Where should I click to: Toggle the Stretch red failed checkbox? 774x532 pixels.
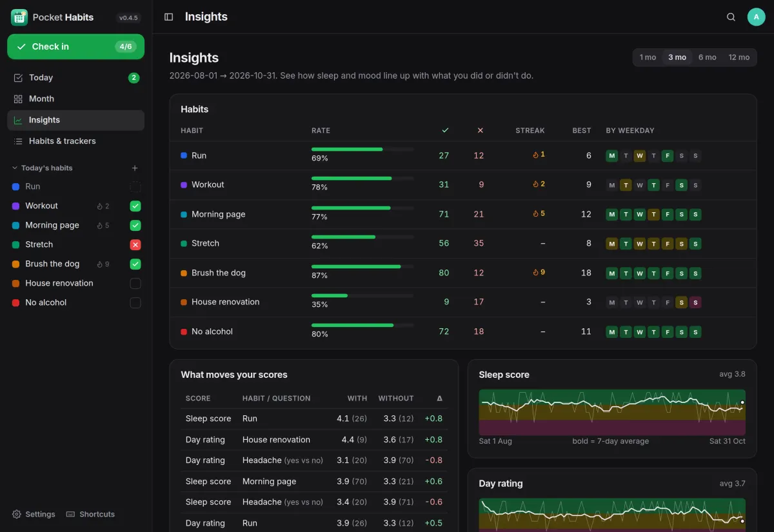[135, 245]
